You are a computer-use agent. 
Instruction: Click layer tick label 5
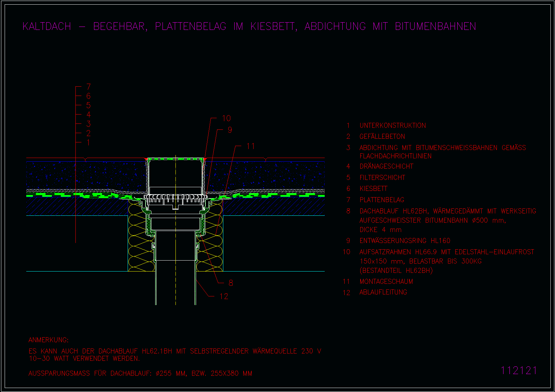tap(88, 105)
